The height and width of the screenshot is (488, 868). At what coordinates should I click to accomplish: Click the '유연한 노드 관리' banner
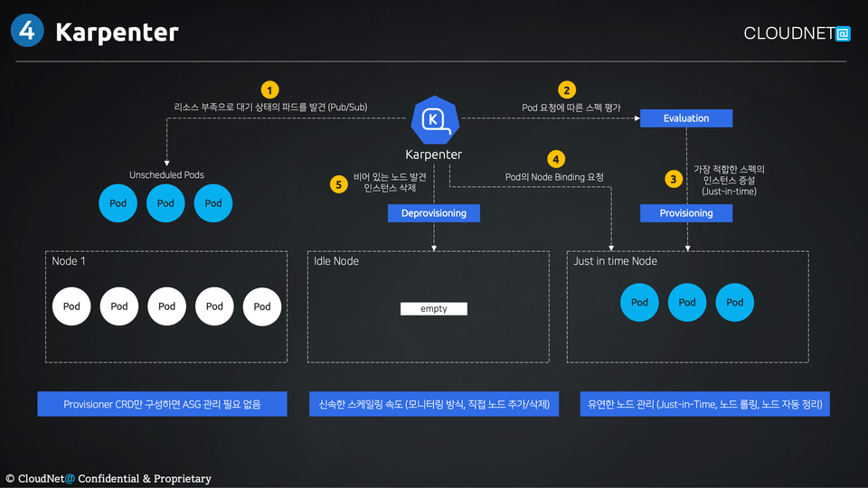[704, 404]
